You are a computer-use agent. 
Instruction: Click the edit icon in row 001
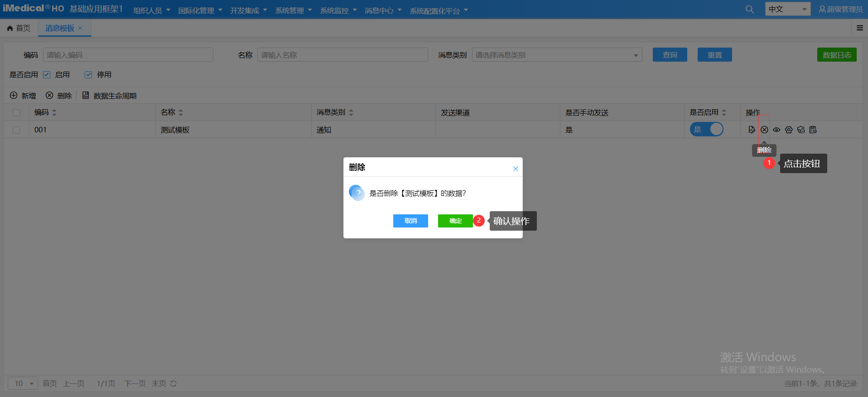(752, 130)
